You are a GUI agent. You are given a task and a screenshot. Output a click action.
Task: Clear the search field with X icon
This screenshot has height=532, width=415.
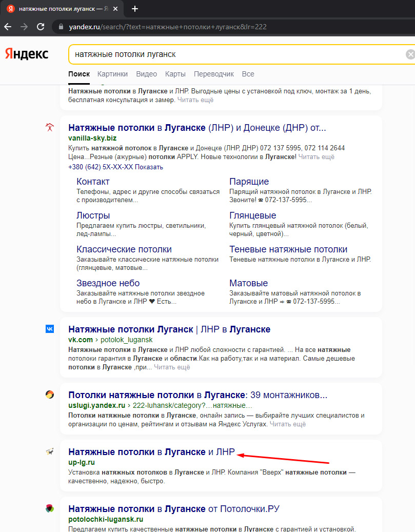pyautogui.click(x=410, y=54)
